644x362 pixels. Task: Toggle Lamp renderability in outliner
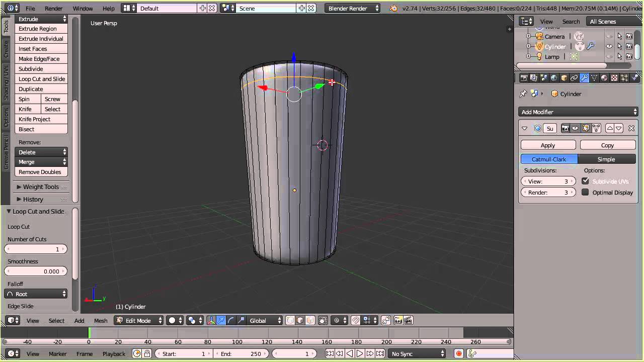[x=629, y=56]
